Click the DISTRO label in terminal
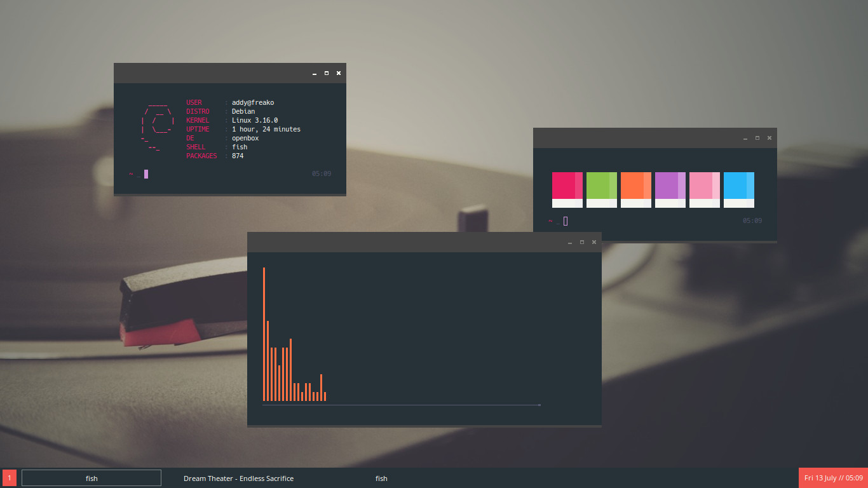Image resolution: width=868 pixels, height=488 pixels. point(198,111)
